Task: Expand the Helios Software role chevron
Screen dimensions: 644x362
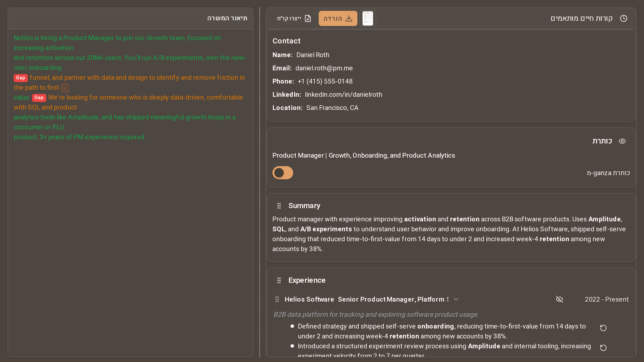Action: pos(456,299)
